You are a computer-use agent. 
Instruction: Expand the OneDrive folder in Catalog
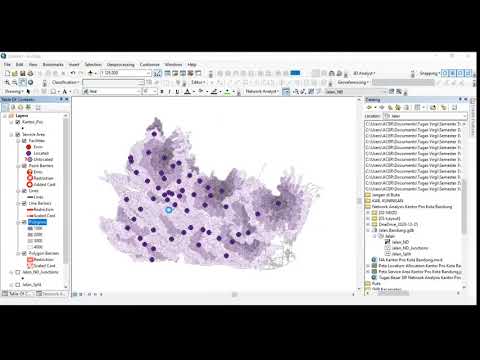pyautogui.click(x=369, y=224)
